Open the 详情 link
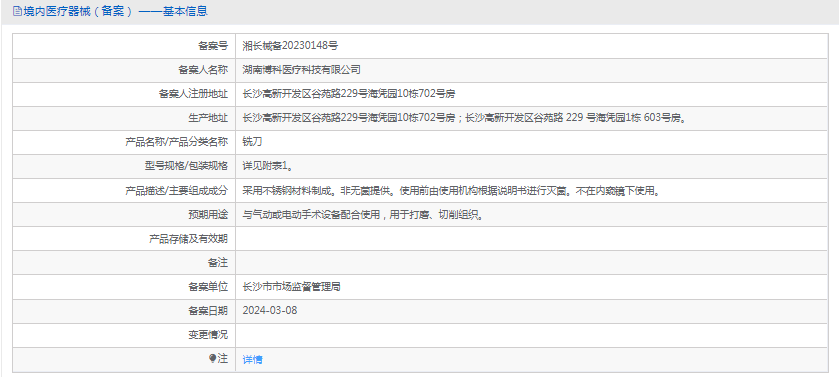839x377 pixels. click(x=253, y=359)
